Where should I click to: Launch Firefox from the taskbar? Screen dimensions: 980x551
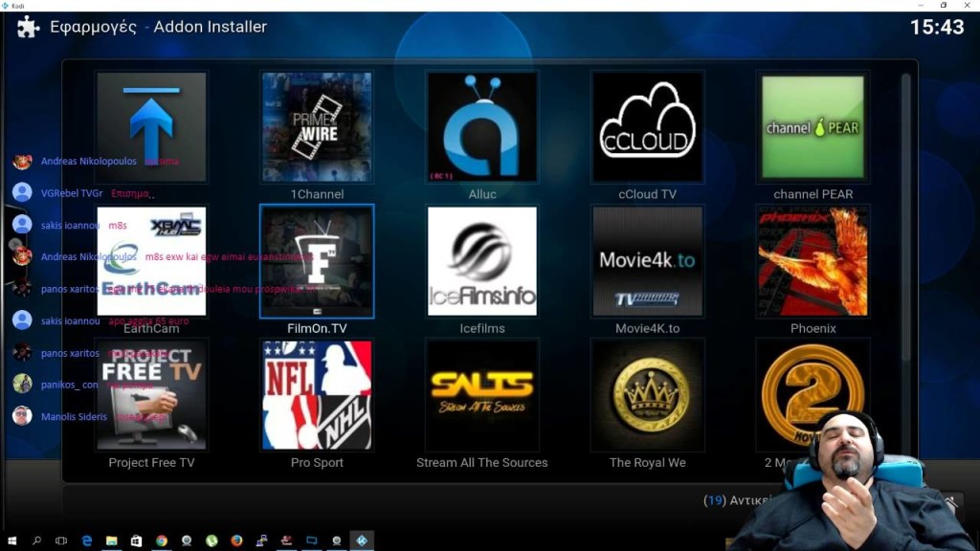coord(236,540)
